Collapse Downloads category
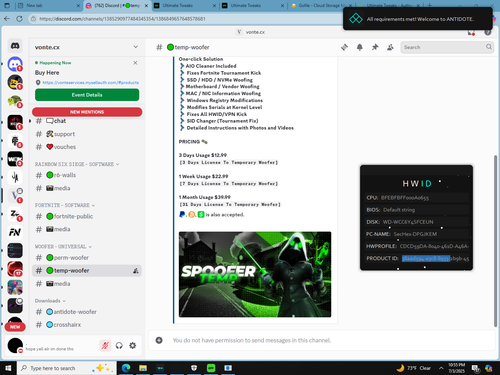This screenshot has width=500, height=375. click(50, 301)
